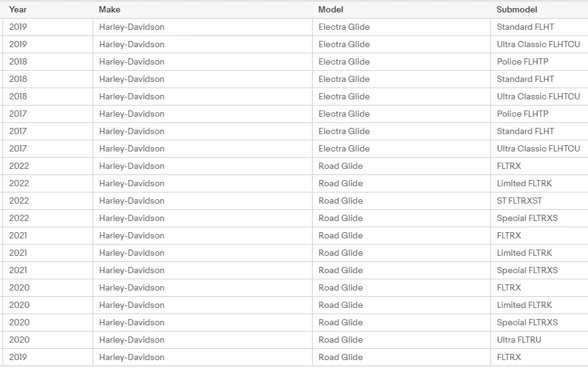Select the 2019 Ultra Classic FLHTCU cell

[540, 44]
